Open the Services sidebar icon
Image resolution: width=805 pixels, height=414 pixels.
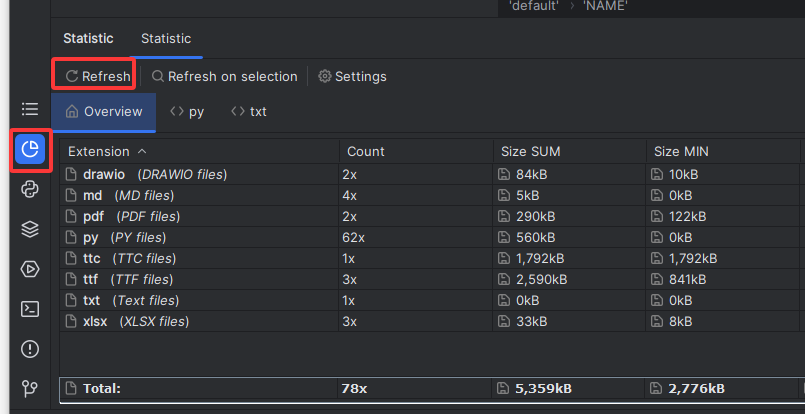(x=30, y=269)
